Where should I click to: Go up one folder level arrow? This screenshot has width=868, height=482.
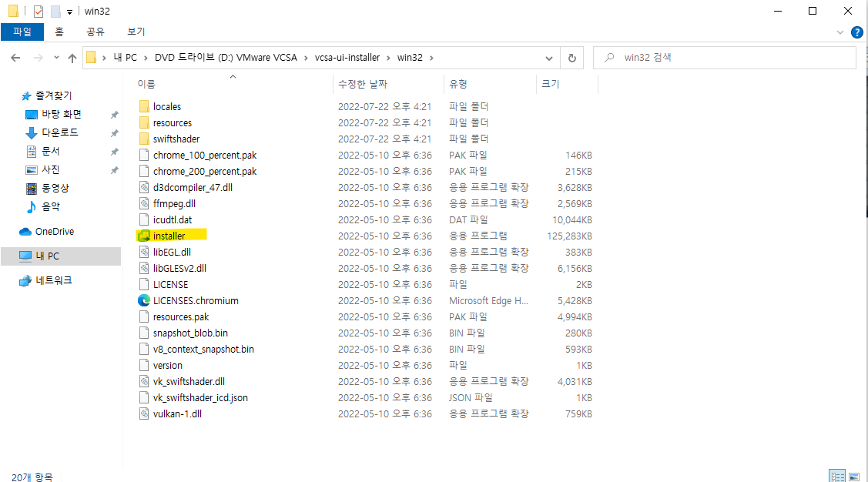point(72,58)
